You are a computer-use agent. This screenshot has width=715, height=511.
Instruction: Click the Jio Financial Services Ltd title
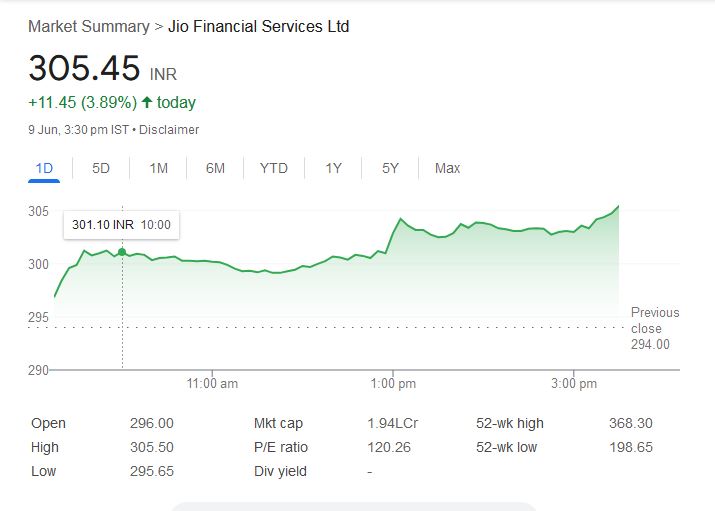[x=258, y=27]
